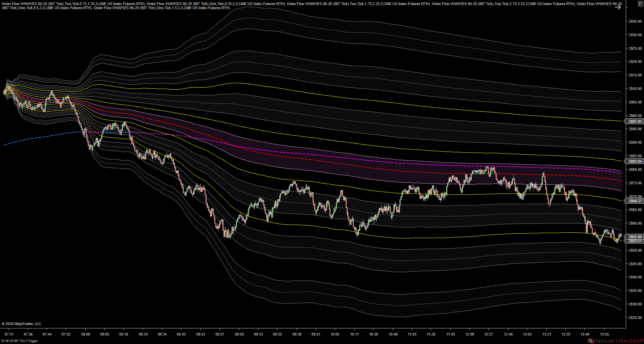Click the 2825.00 price axis label

coord(635,318)
